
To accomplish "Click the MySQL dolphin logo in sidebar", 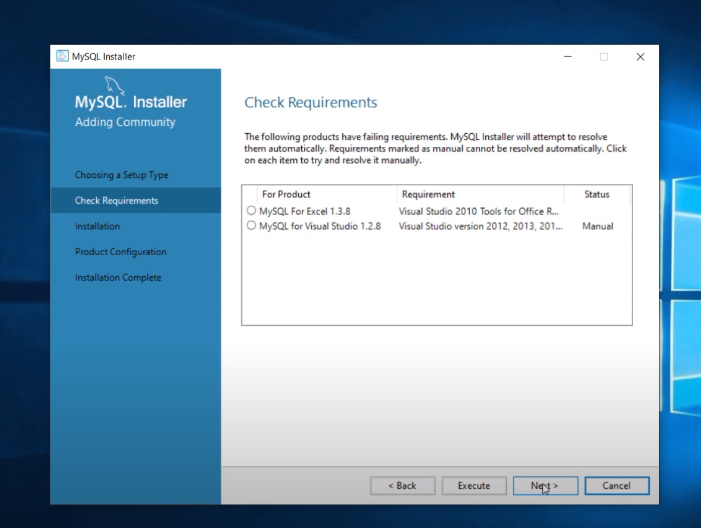I will (x=114, y=85).
